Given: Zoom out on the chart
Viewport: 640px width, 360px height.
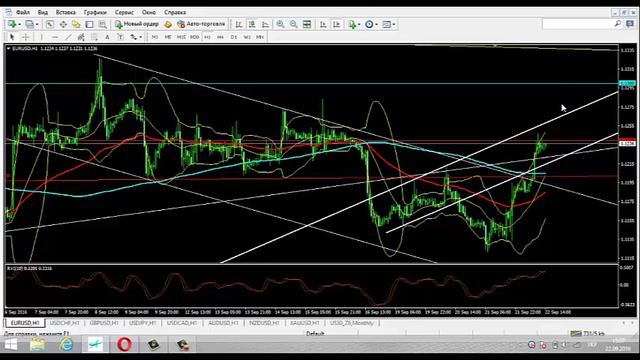Looking at the screenshot, I should click(x=293, y=24).
